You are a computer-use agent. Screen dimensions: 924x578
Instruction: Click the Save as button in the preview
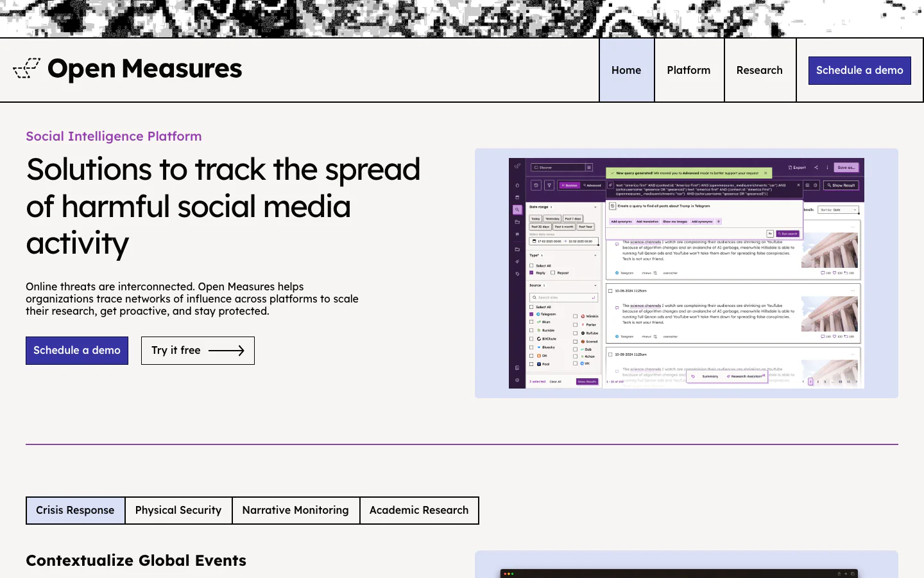(846, 168)
